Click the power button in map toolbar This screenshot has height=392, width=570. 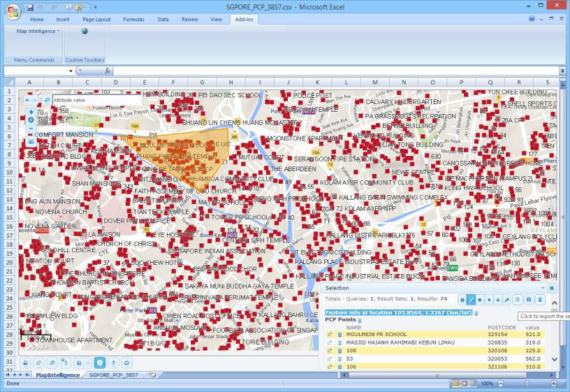tap(126, 363)
